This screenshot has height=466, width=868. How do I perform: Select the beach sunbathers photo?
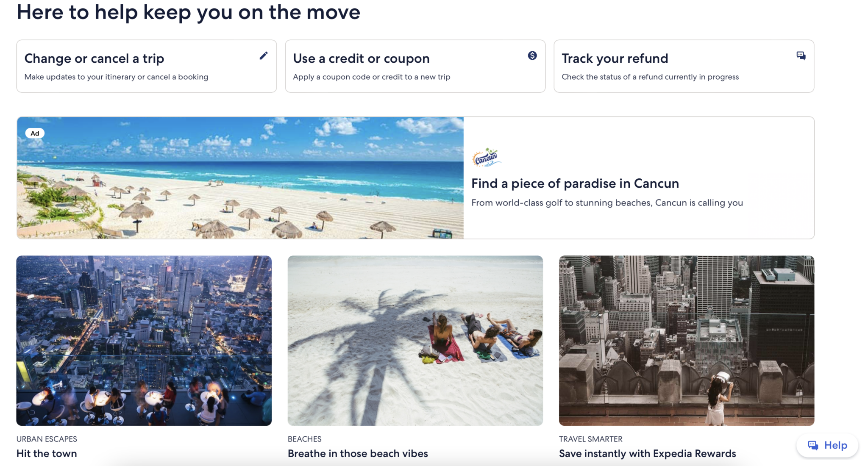(x=415, y=340)
